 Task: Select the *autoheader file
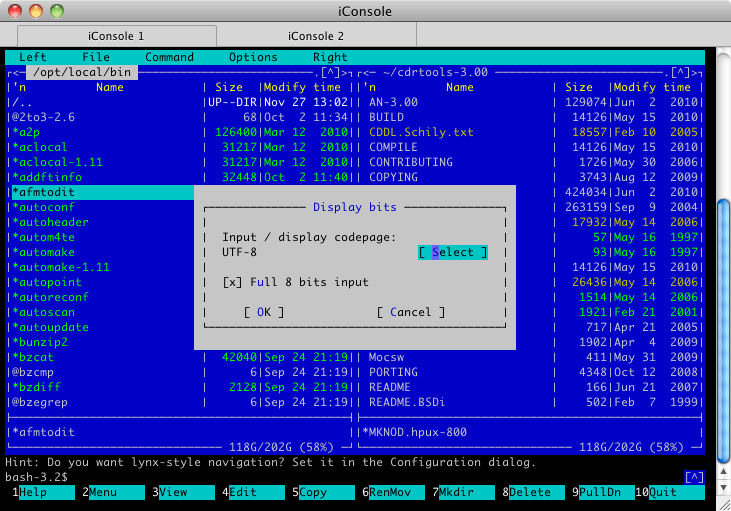(103, 222)
